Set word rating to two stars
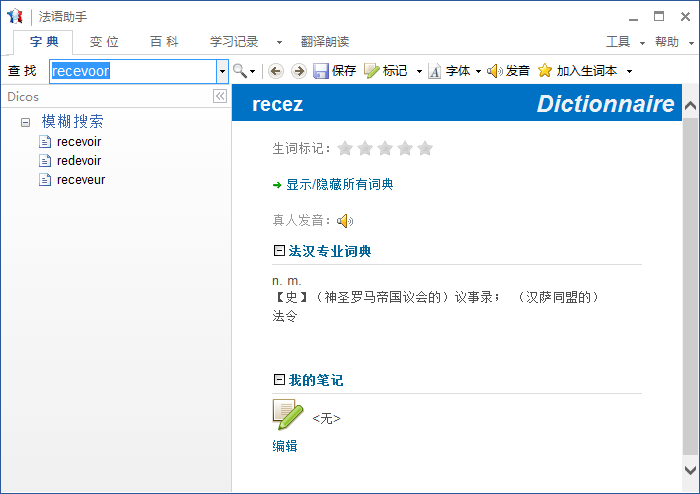Screen dimensions: 700x494 [x=365, y=148]
